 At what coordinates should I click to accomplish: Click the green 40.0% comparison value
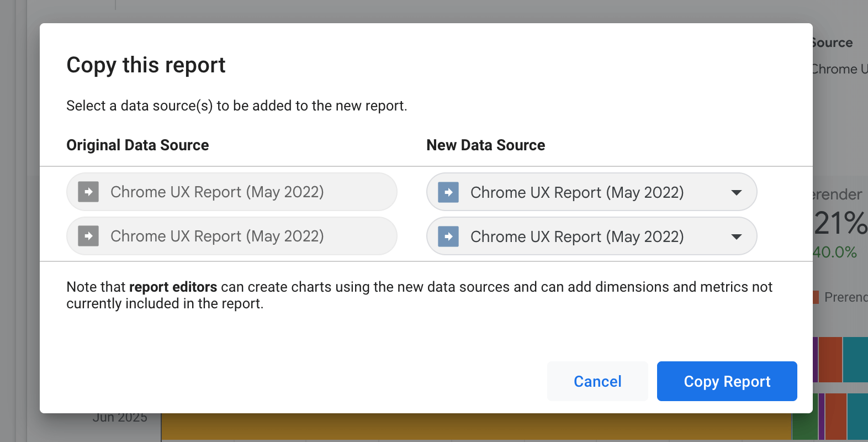click(x=835, y=252)
